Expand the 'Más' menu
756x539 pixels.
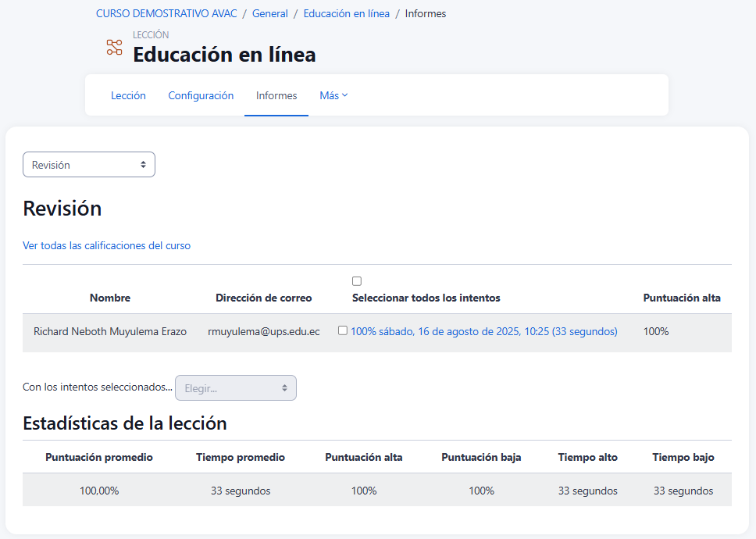pos(333,95)
